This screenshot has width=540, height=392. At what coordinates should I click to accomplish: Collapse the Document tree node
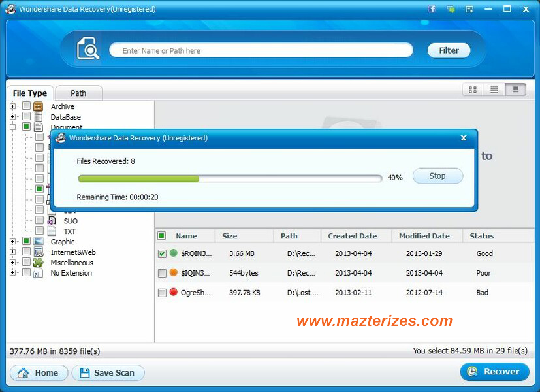pyautogui.click(x=13, y=127)
